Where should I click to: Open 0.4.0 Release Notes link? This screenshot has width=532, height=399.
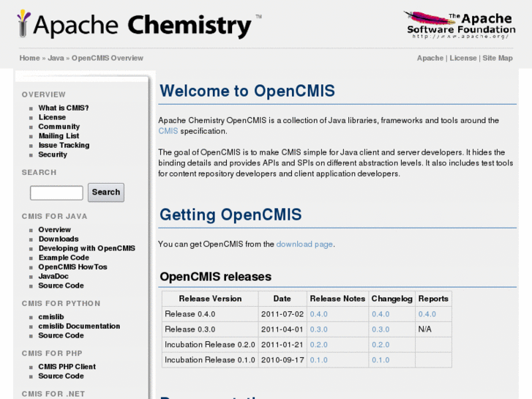coord(318,314)
